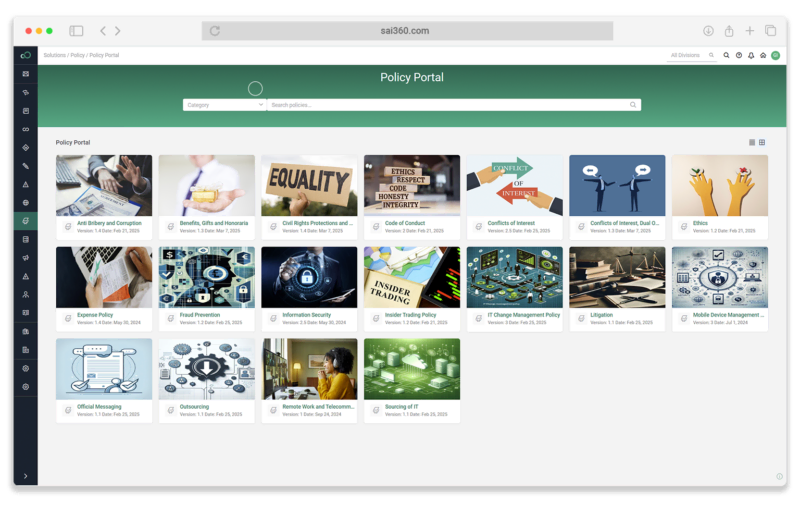This screenshot has width=800, height=514.
Task: Click the Search policies input field
Action: click(x=448, y=105)
